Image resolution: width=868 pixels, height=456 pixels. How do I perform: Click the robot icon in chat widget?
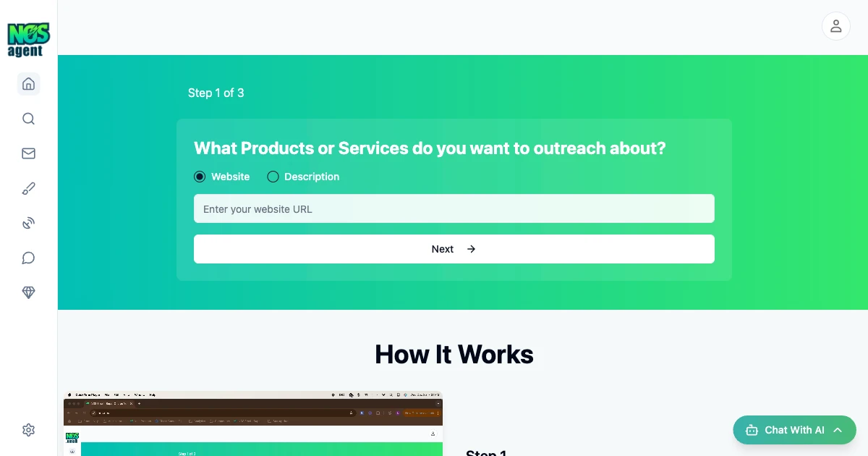coord(752,430)
